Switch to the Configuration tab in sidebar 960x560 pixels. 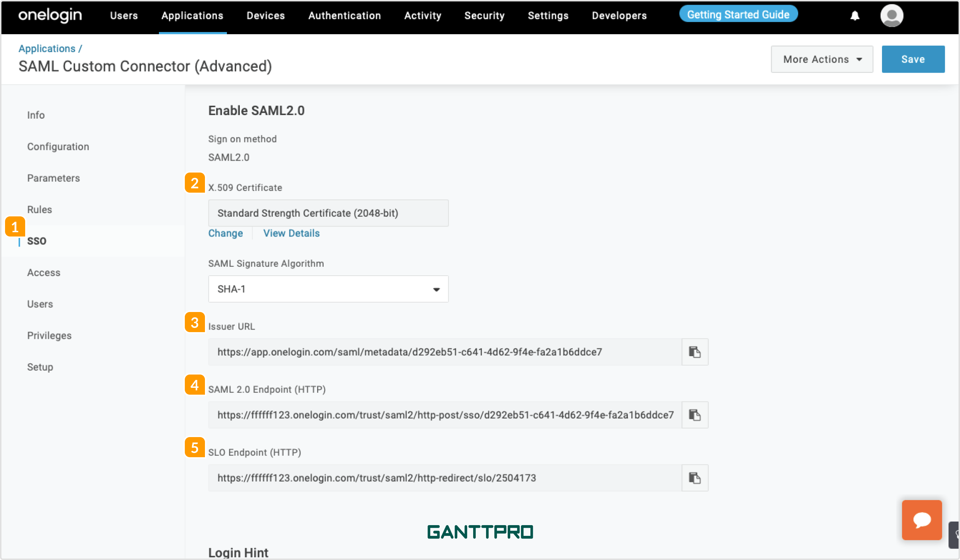(x=58, y=147)
